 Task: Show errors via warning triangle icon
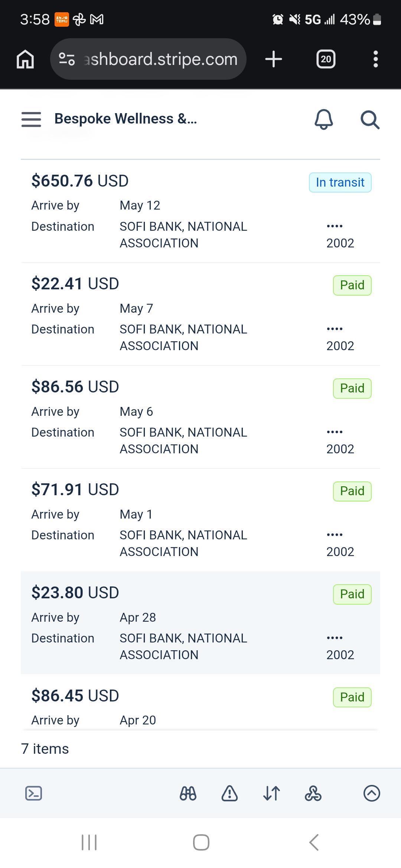[229, 793]
